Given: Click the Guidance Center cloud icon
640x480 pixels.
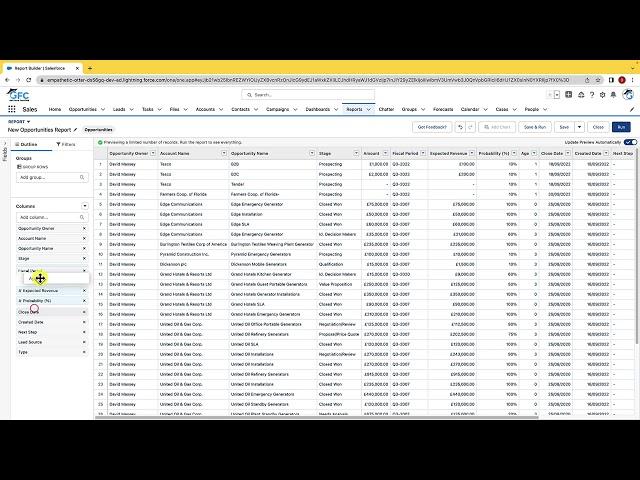Looking at the screenshot, I should [581, 95].
